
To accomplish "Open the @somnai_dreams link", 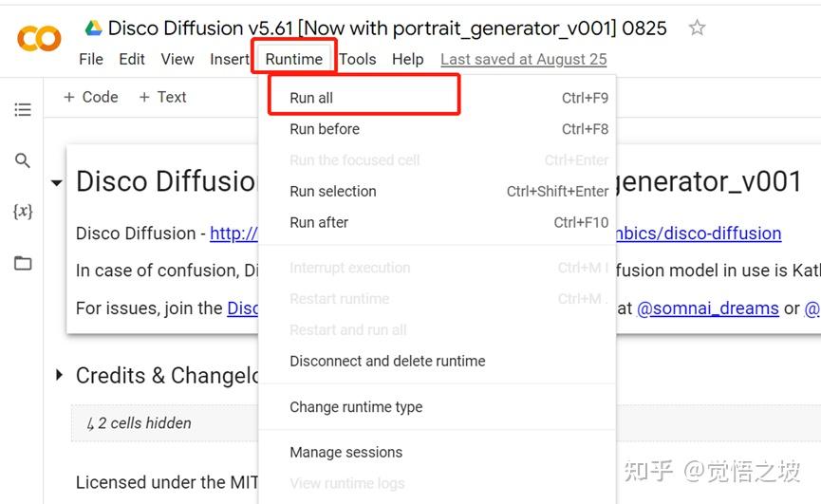I will [x=708, y=308].
